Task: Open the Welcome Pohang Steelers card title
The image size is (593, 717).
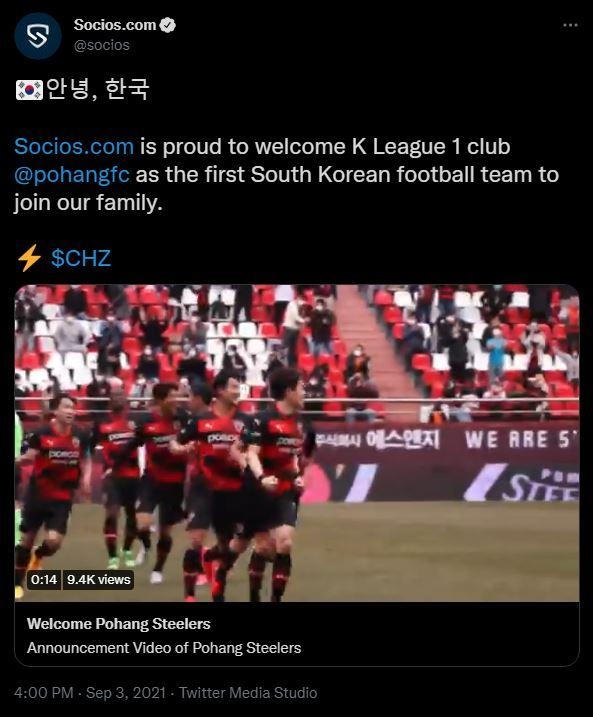Action: [x=118, y=624]
